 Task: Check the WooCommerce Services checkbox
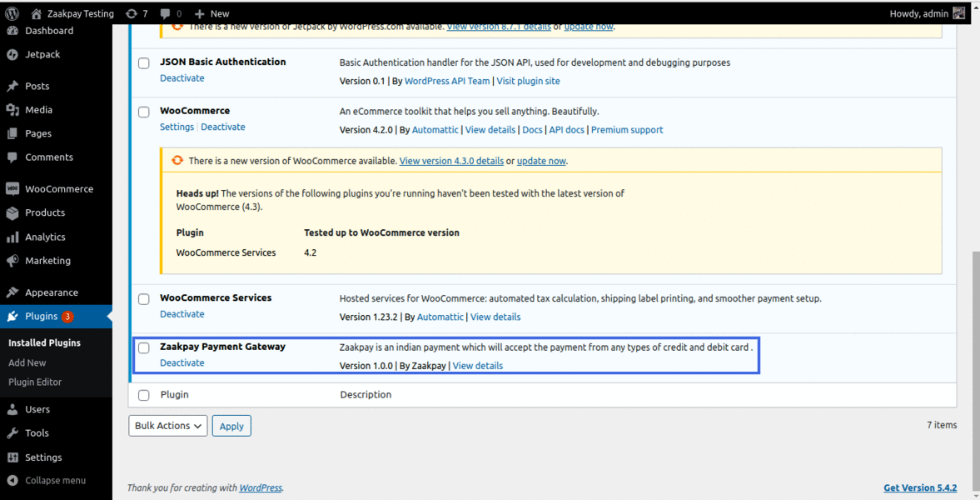[x=144, y=299]
